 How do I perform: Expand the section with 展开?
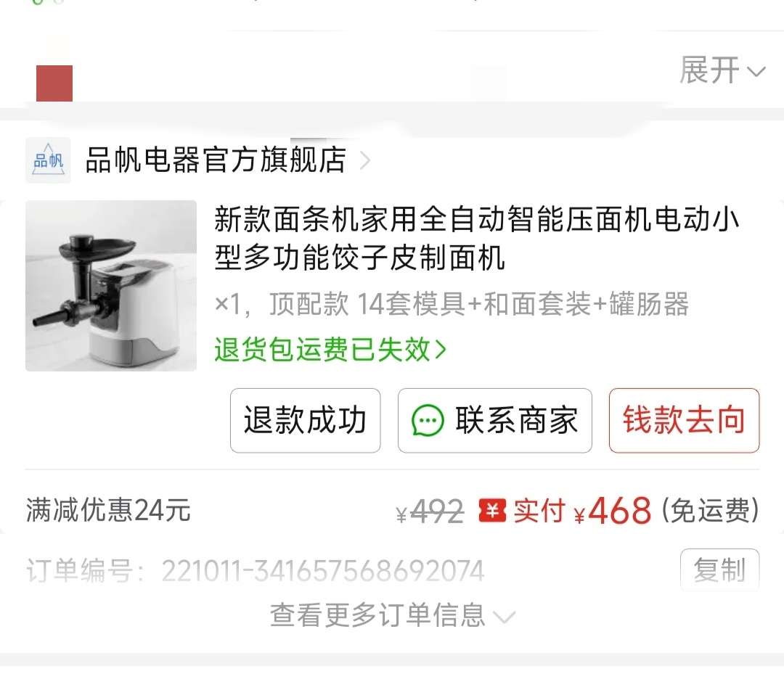(722, 70)
